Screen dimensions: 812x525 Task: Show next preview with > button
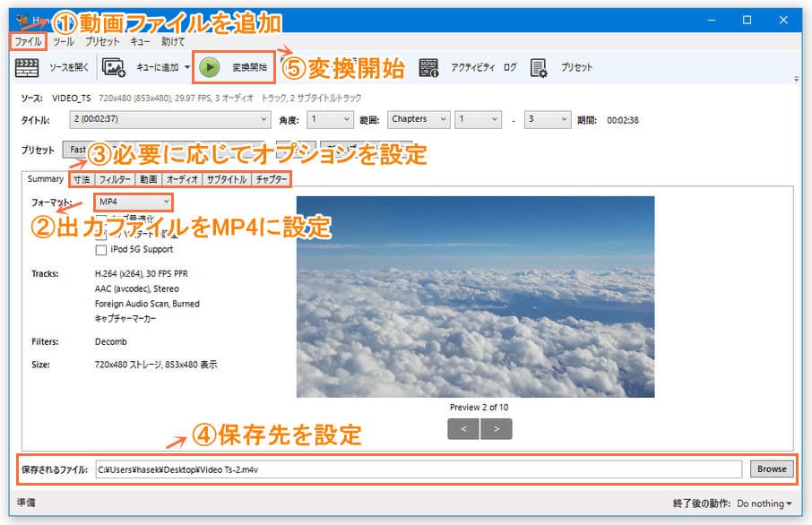coord(497,429)
